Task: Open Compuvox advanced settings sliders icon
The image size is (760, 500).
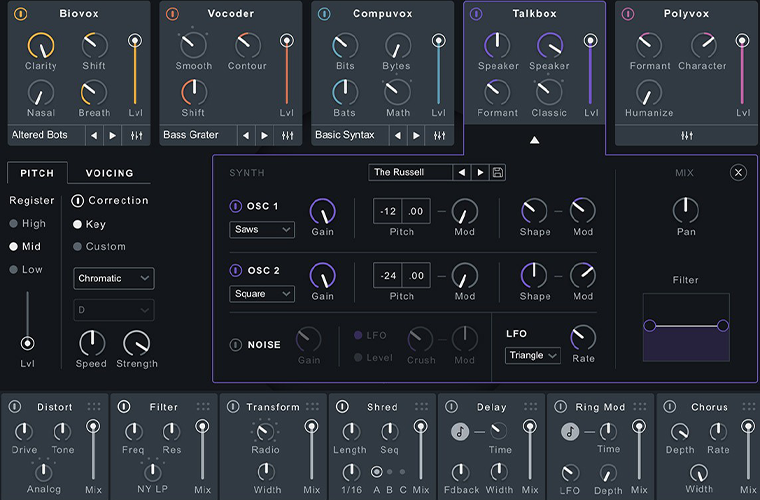Action: pos(440,136)
